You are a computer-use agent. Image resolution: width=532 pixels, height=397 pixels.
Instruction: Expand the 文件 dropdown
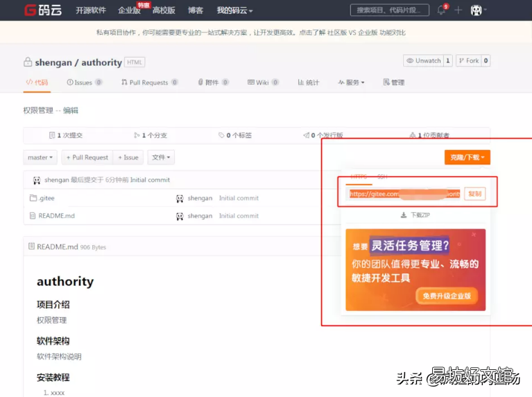(161, 158)
